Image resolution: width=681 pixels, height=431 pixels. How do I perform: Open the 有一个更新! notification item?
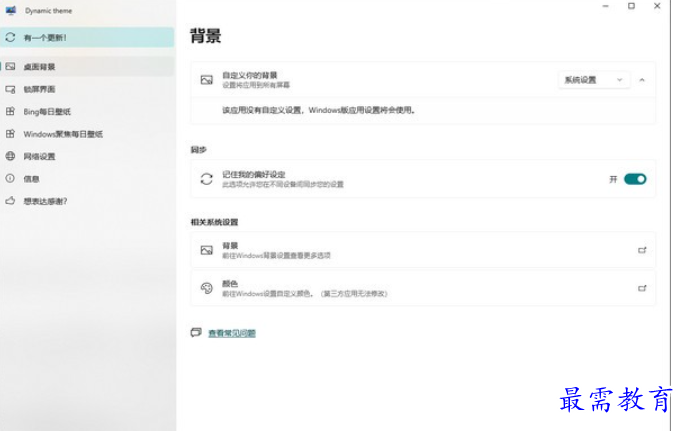point(87,37)
